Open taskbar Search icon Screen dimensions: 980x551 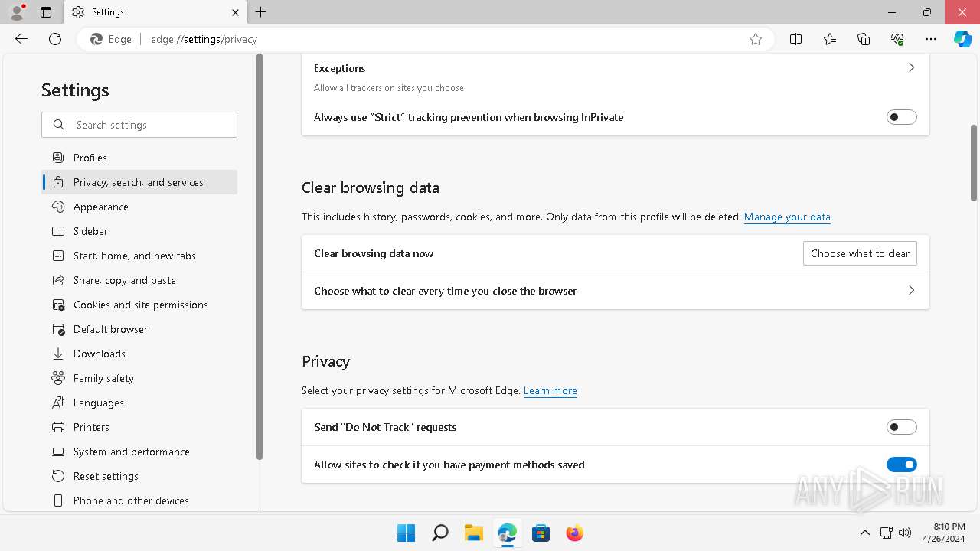pos(439,533)
